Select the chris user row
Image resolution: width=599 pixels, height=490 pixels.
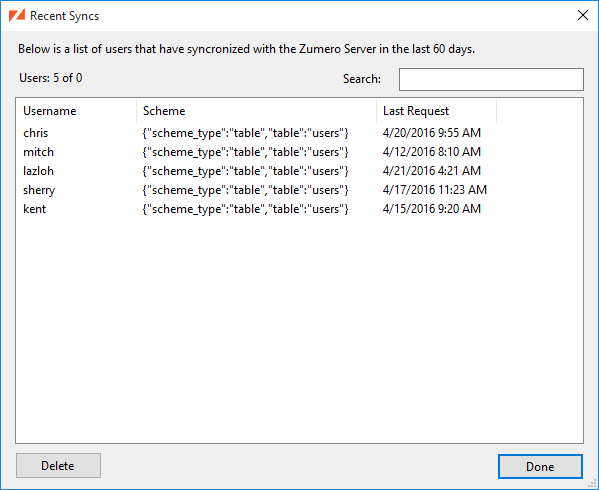[x=300, y=133]
